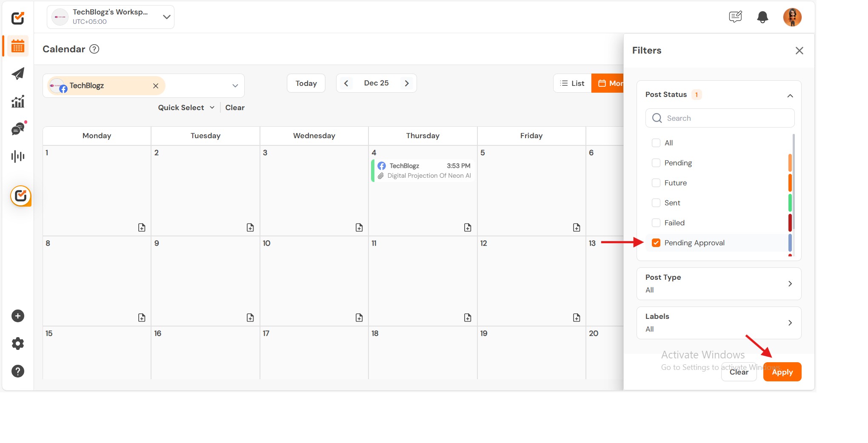Screen dimensions: 868x443
Task: Open the Quick Select dropdown
Action: 186,108
